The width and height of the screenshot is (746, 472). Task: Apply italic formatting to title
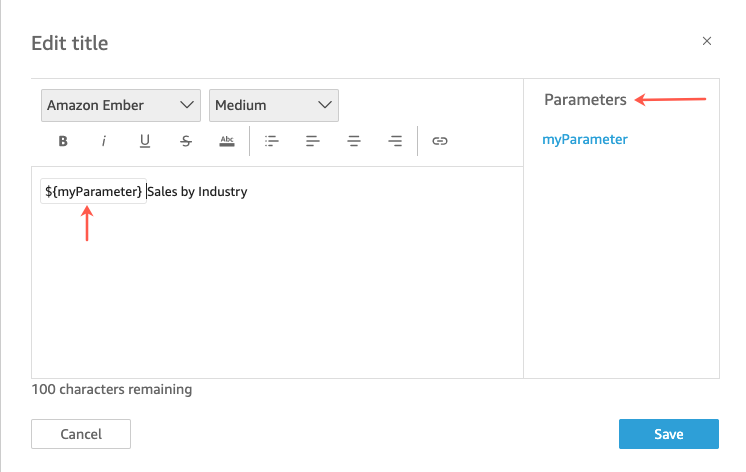tap(104, 141)
